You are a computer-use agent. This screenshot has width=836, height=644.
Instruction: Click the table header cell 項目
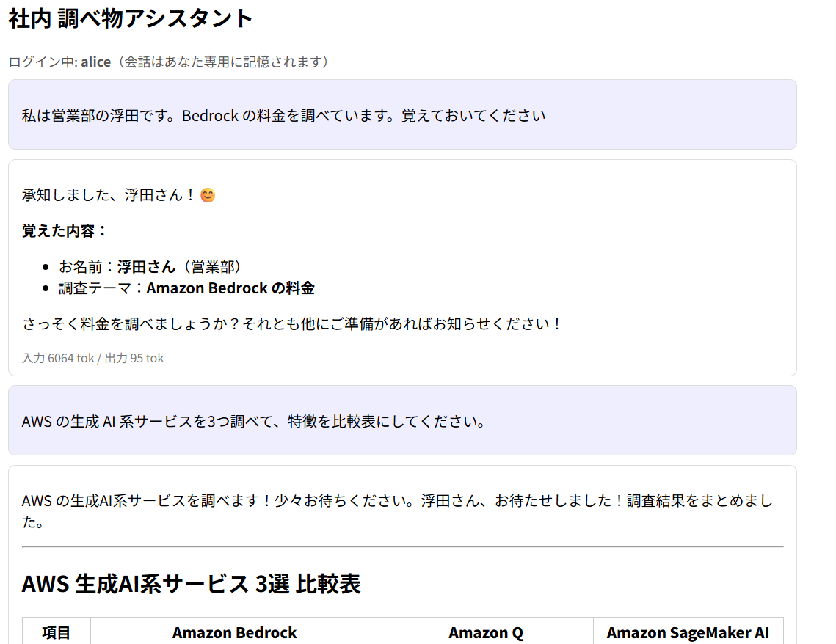click(57, 632)
